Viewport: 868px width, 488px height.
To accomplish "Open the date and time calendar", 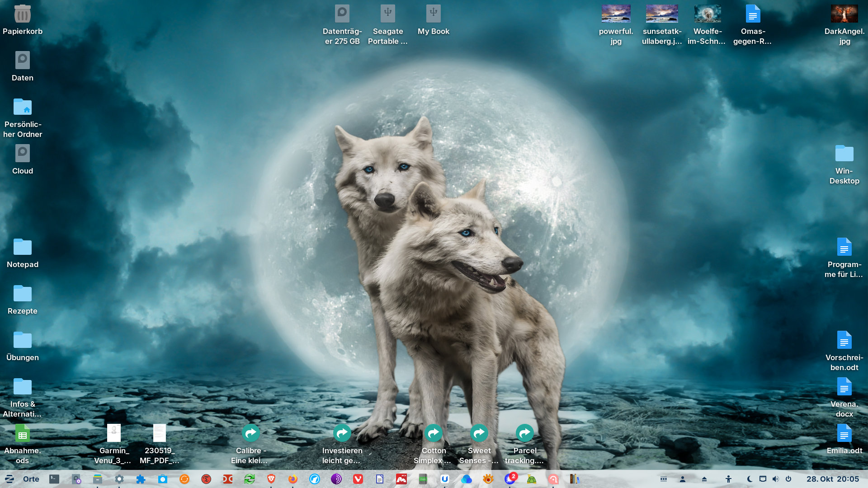I will 833,479.
